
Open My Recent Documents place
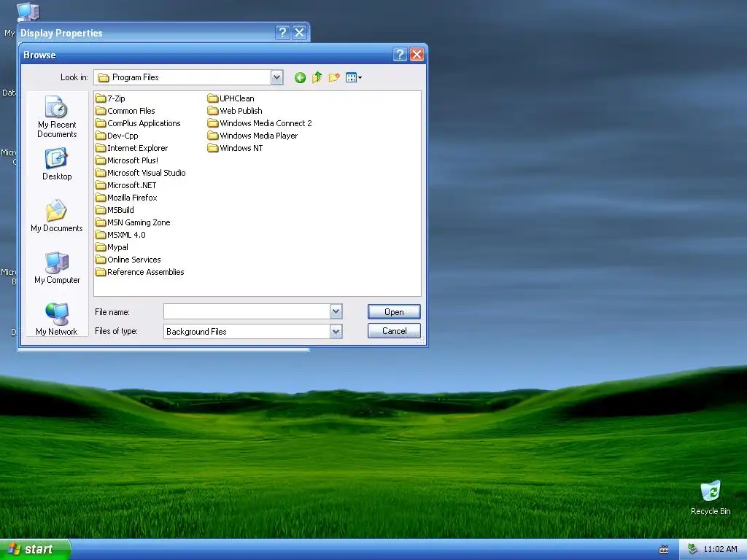click(x=57, y=117)
